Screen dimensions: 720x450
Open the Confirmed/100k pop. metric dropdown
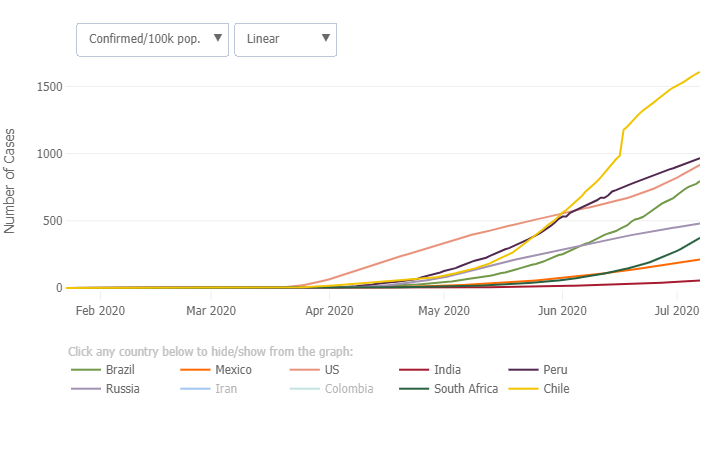click(x=152, y=39)
